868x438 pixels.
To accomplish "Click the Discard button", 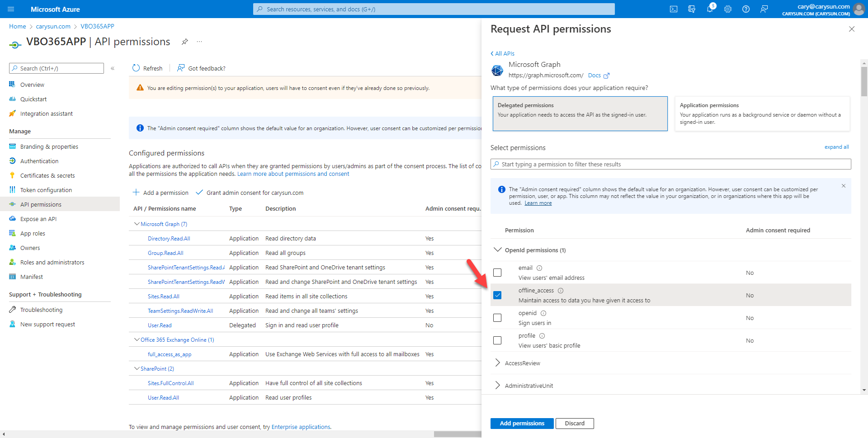I will pyautogui.click(x=575, y=424).
